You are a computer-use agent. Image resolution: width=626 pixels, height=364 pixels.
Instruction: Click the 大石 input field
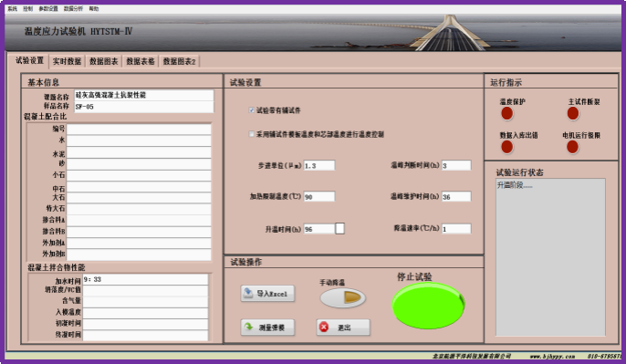(x=139, y=198)
